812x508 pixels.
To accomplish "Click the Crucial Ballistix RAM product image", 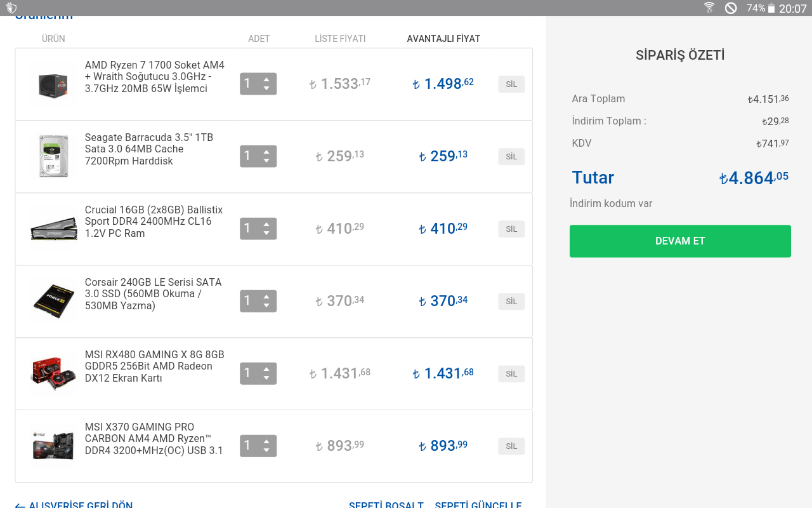I will coord(53,229).
